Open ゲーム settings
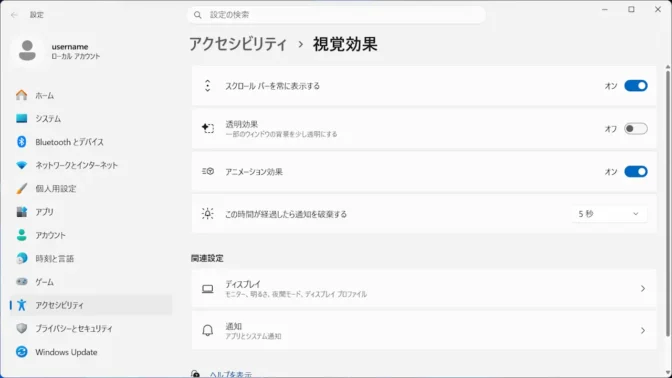Viewport: 672px width, 378px height. coord(91,282)
